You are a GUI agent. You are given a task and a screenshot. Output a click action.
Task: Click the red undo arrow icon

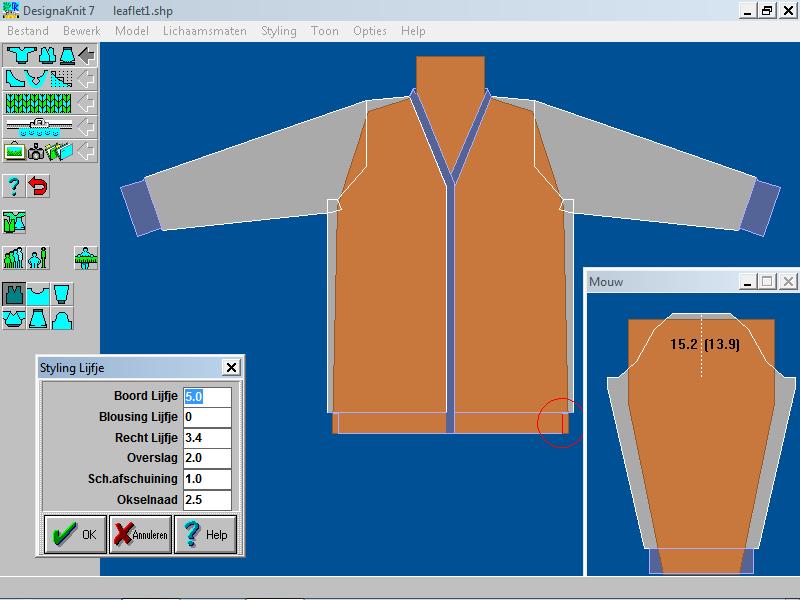coord(38,186)
